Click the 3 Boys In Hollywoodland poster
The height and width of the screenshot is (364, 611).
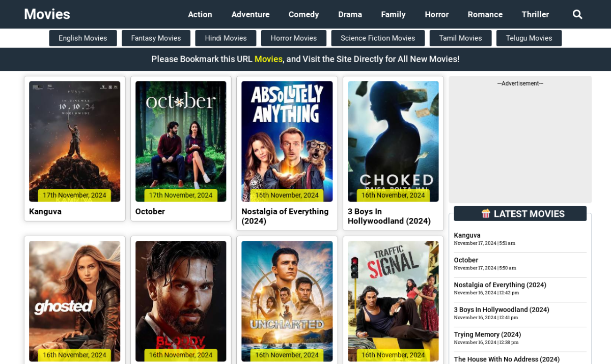point(393,141)
